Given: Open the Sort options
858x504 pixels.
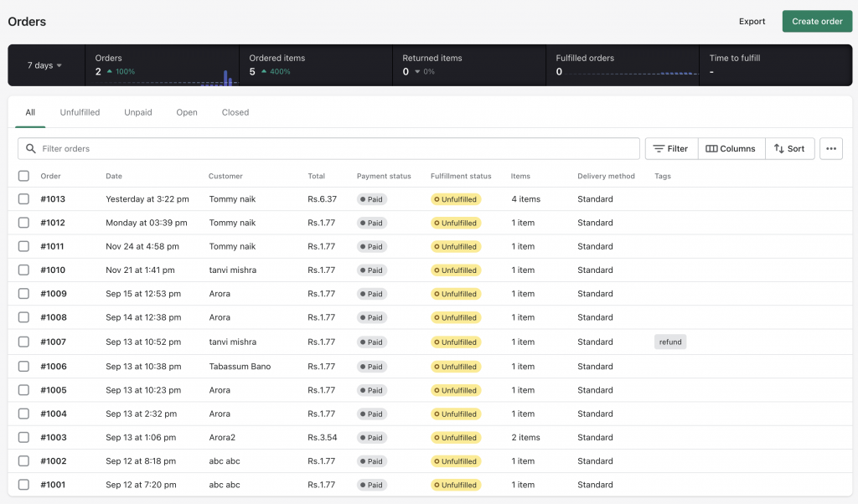Looking at the screenshot, I should 789,149.
